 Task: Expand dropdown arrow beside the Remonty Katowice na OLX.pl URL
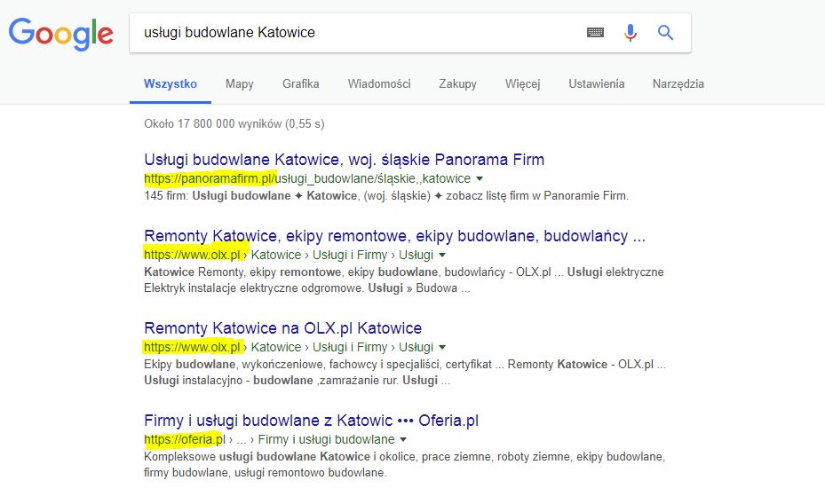pyautogui.click(x=442, y=347)
